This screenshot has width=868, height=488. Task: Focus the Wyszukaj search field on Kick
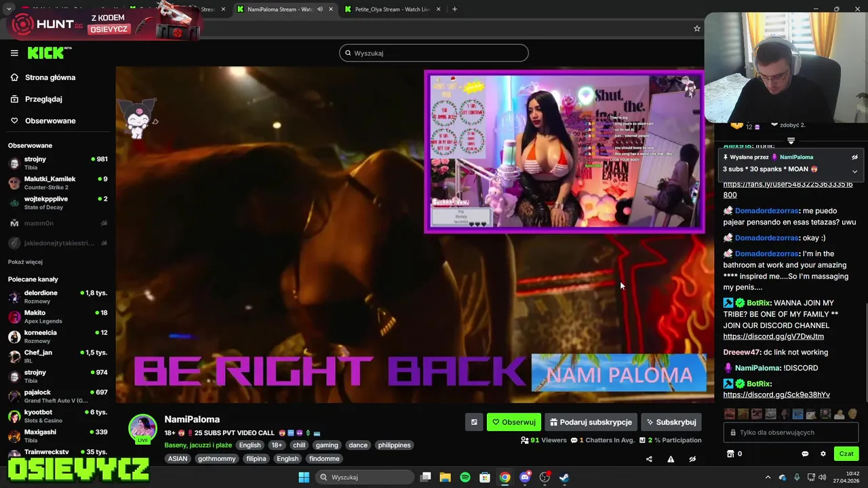click(434, 53)
